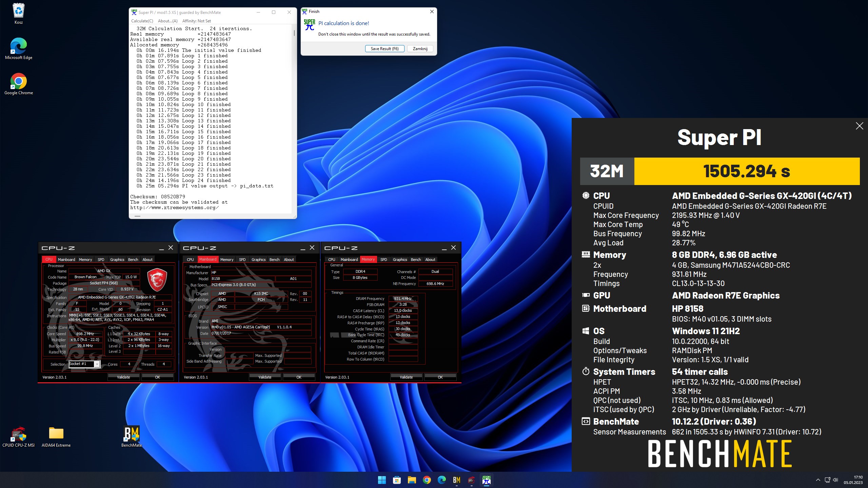Screen dimensions: 868x488
Task: Open CPU tab in Mainboard CPU-Z window
Action: pos(191,260)
